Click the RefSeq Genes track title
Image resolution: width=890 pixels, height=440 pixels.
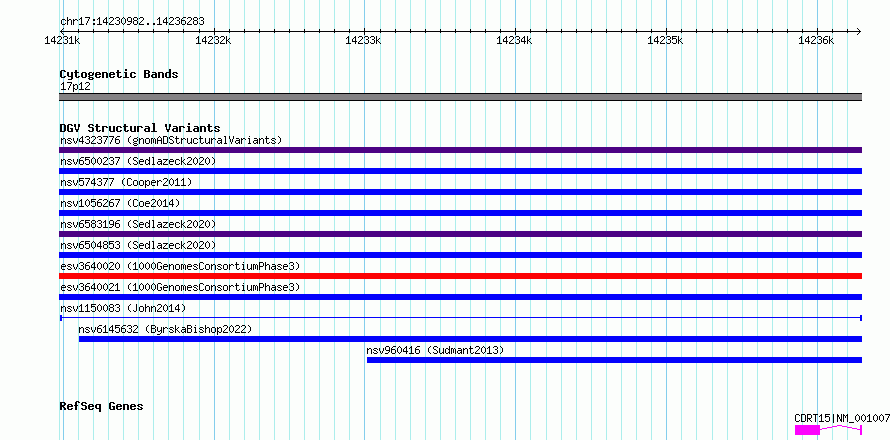[101, 406]
